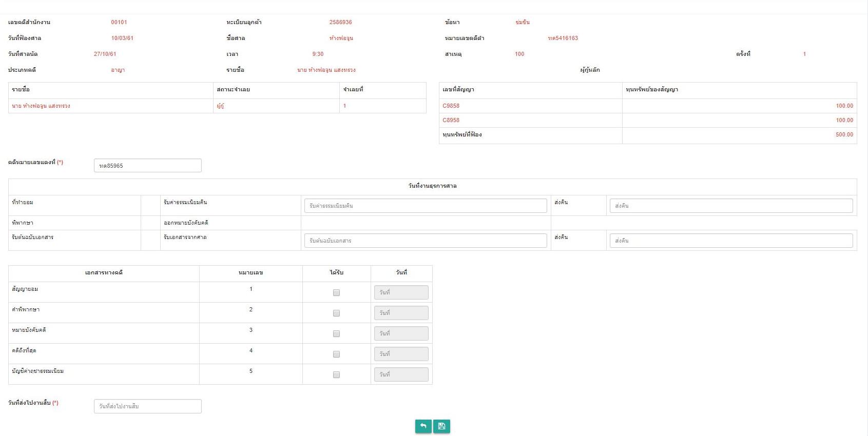Viewport: 868px width, 436px height.
Task: Toggle the checkbox in the หมายบังคับคดี row
Action: click(336, 334)
